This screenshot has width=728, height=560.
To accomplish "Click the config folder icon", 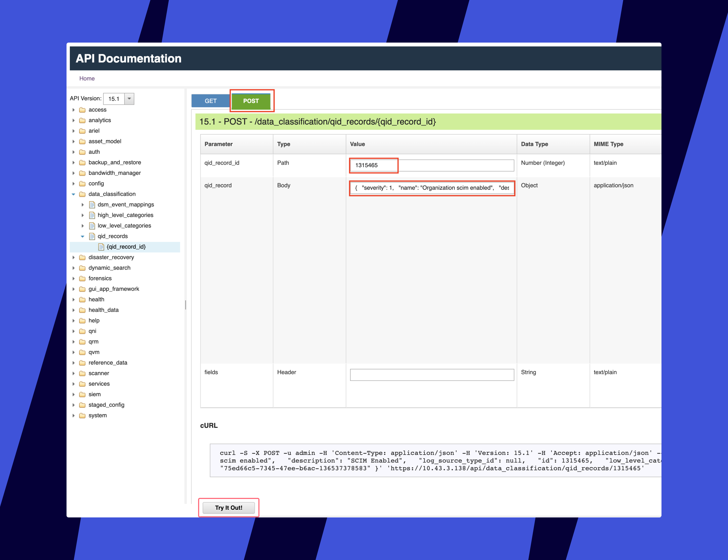I will (x=82, y=184).
